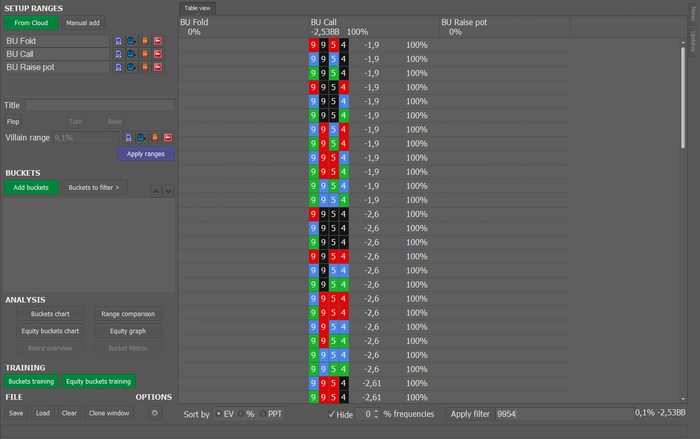Load ranges with From Cloud button
This screenshot has height=439, width=700.
(x=31, y=23)
